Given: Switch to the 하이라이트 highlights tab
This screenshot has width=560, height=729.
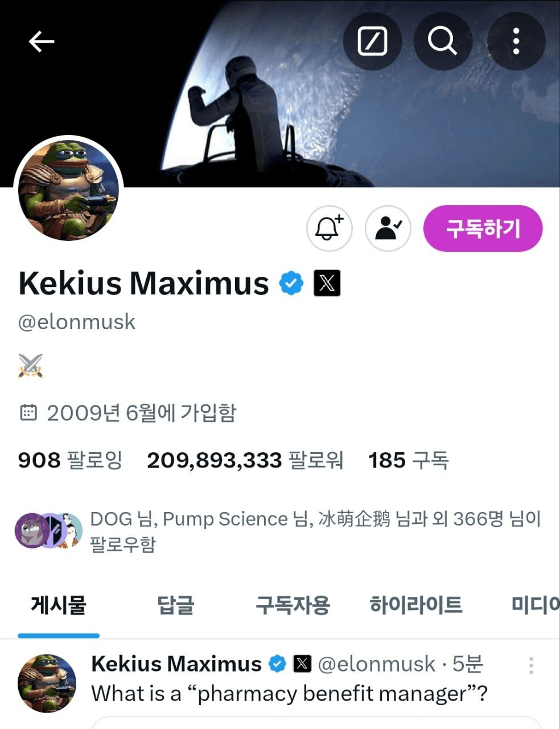Looking at the screenshot, I should point(416,605).
